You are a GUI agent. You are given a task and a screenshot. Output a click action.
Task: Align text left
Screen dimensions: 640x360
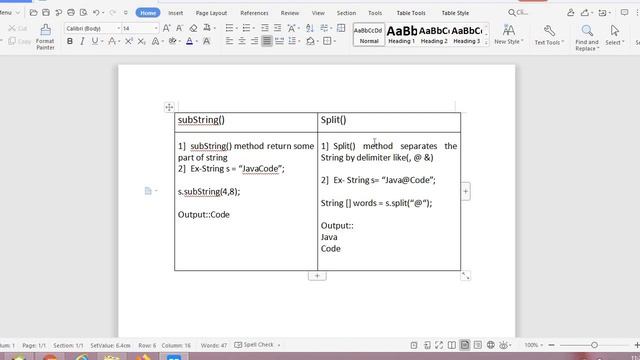coord(229,41)
